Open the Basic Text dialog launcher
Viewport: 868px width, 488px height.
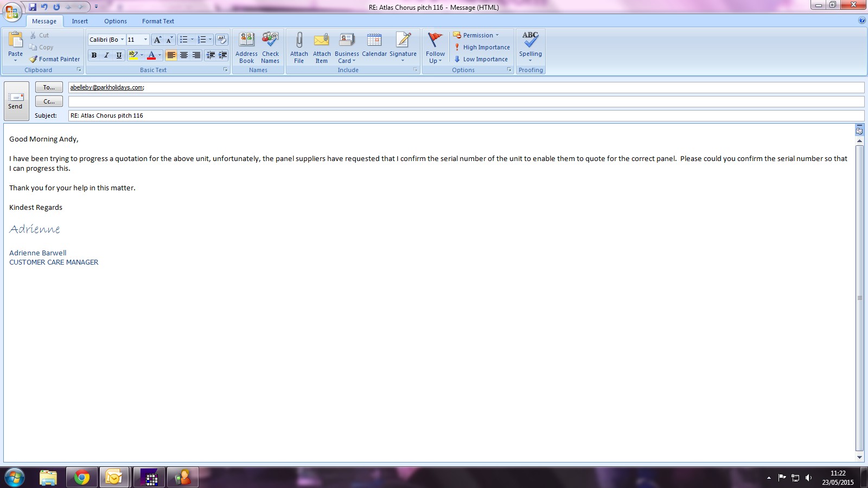pyautogui.click(x=226, y=70)
